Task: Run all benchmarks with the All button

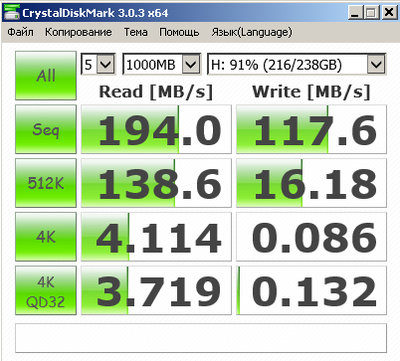Action: (46, 76)
